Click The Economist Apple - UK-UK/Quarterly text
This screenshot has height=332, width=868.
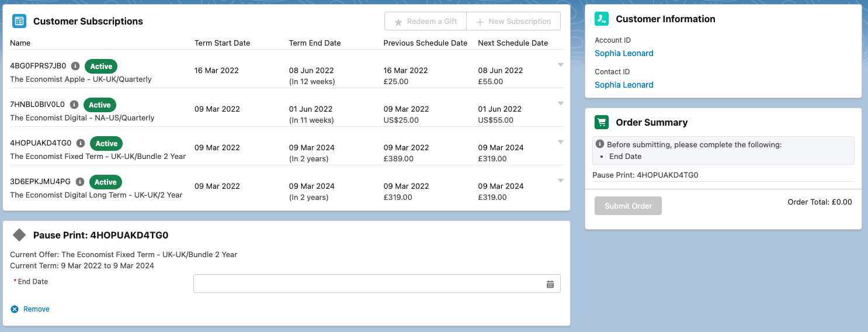tap(81, 79)
